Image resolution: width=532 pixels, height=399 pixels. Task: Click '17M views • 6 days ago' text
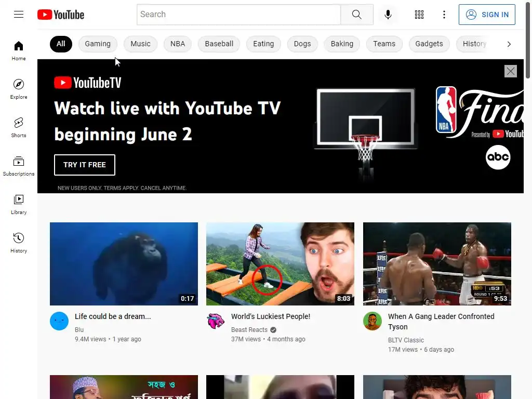point(421,350)
